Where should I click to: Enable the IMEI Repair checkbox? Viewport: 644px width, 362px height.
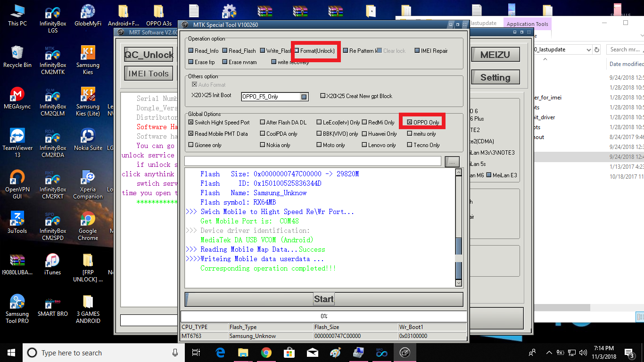point(417,51)
